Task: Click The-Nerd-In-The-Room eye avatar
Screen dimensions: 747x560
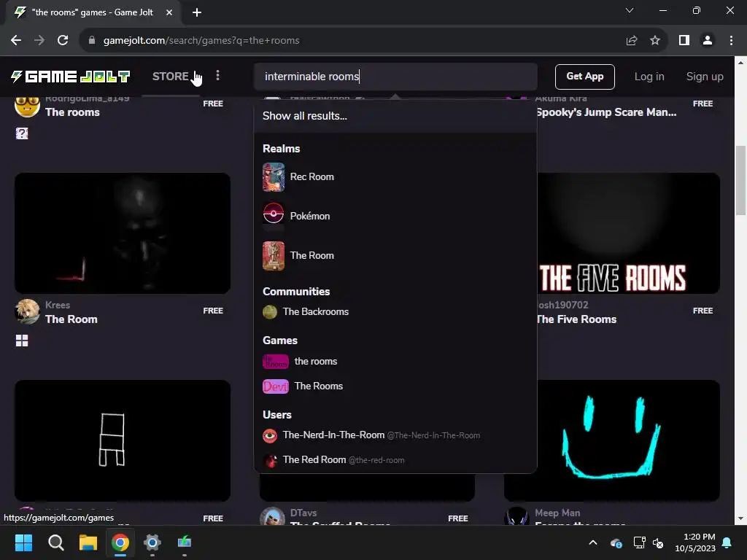Action: click(x=270, y=435)
